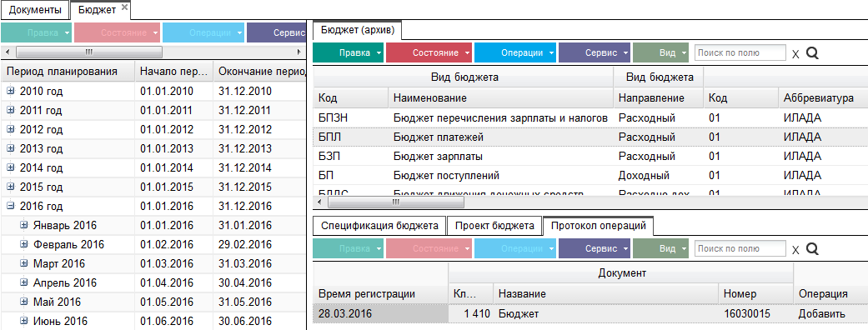Collapse the 2016 год tree node
Viewport: 868px width, 330px height.
11,206
